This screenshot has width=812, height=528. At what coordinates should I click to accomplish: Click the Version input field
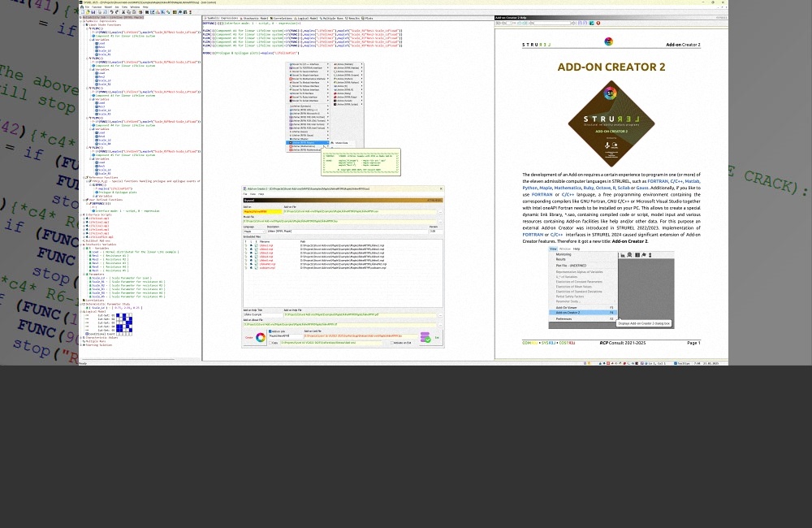click(x=436, y=231)
